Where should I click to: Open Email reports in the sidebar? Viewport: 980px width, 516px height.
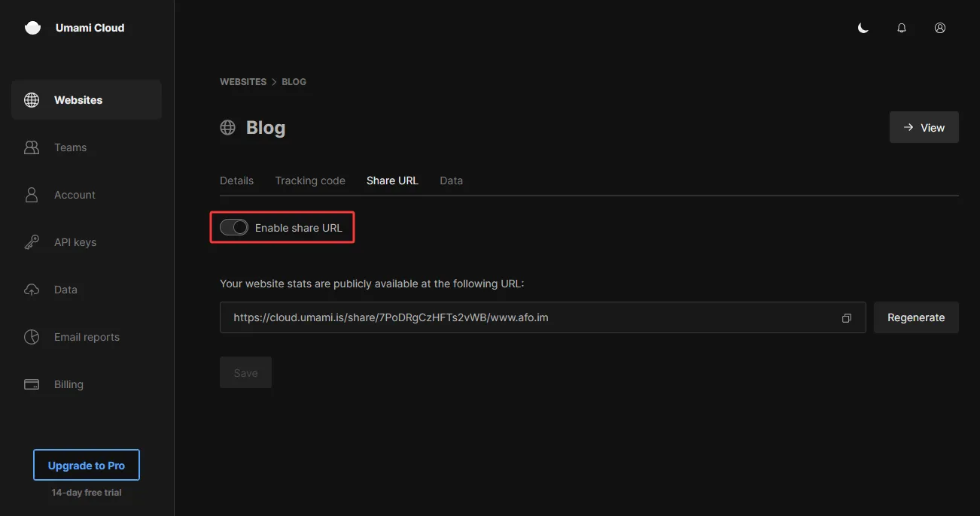(87, 337)
